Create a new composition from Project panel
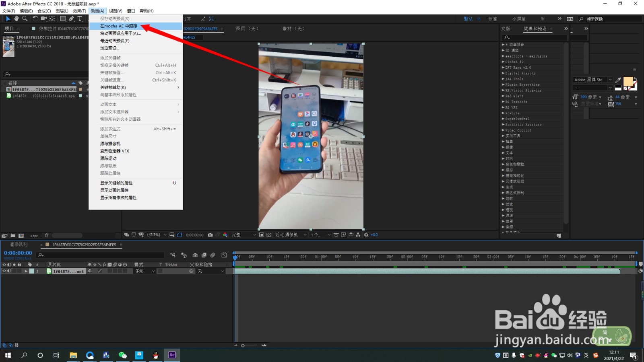The width and height of the screenshot is (644, 362). (21, 236)
